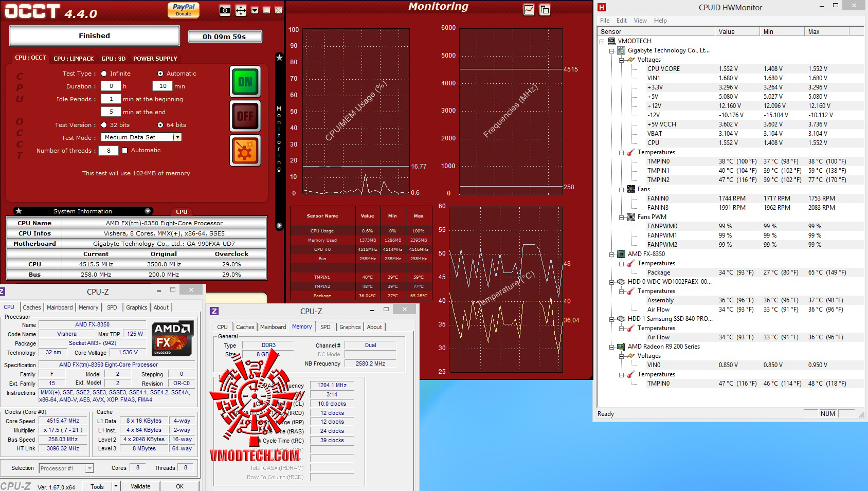Click the Tools button in CPU-Z
The height and width of the screenshot is (491, 868).
pyautogui.click(x=97, y=486)
